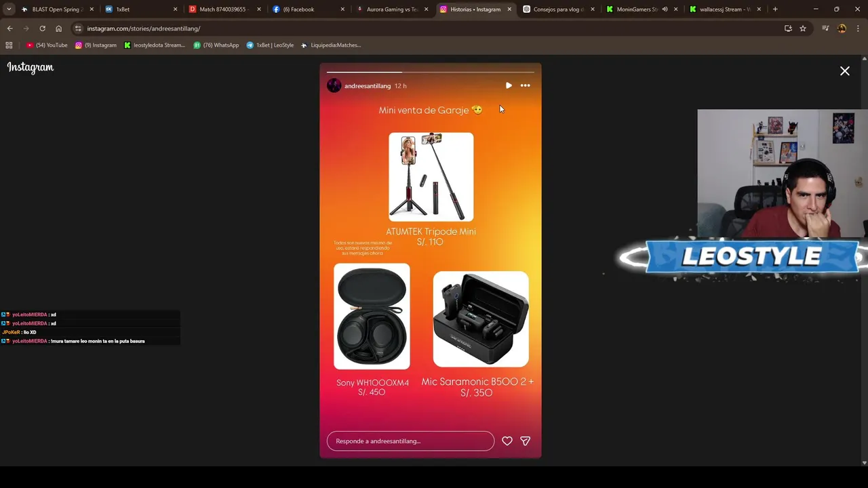Close the Instagram story viewer
The height and width of the screenshot is (488, 868).
pyautogui.click(x=845, y=71)
